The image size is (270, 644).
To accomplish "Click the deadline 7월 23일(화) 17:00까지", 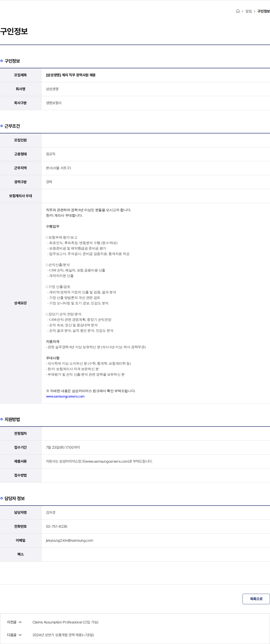I will point(63,447).
